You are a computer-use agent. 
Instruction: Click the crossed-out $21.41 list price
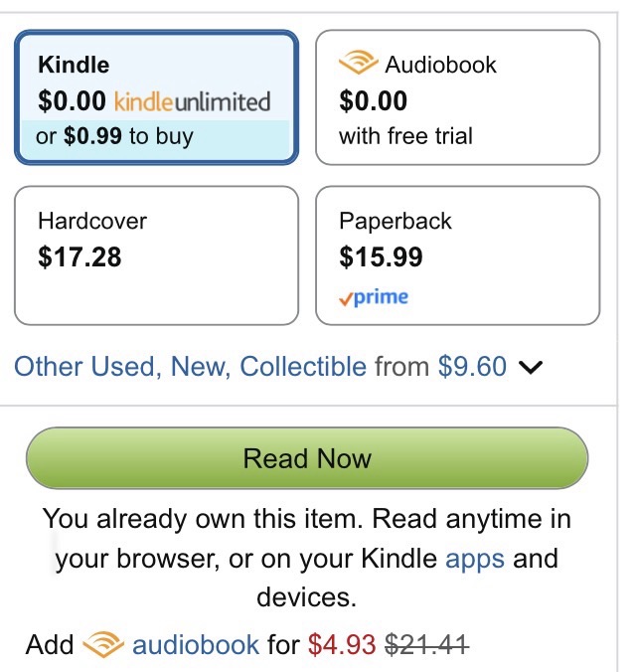(x=426, y=645)
